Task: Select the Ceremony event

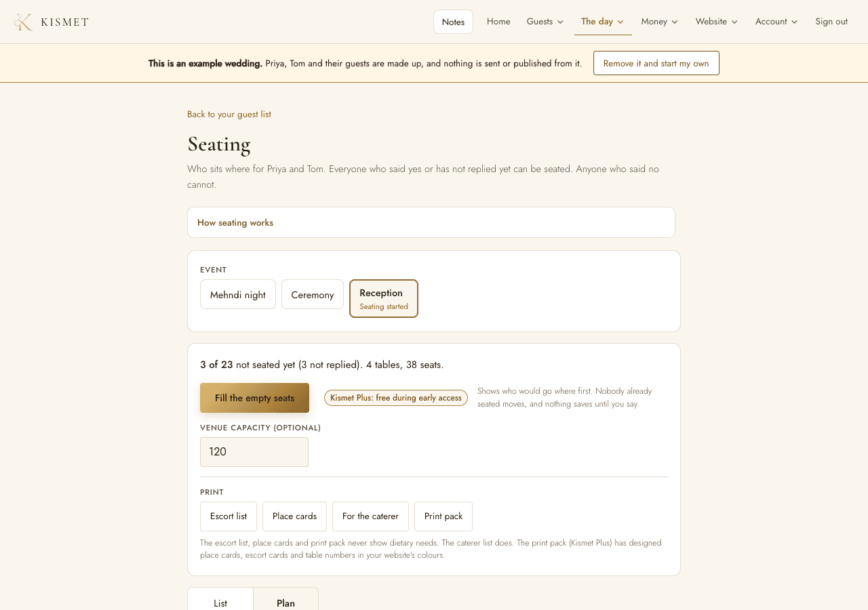Action: 313,294
